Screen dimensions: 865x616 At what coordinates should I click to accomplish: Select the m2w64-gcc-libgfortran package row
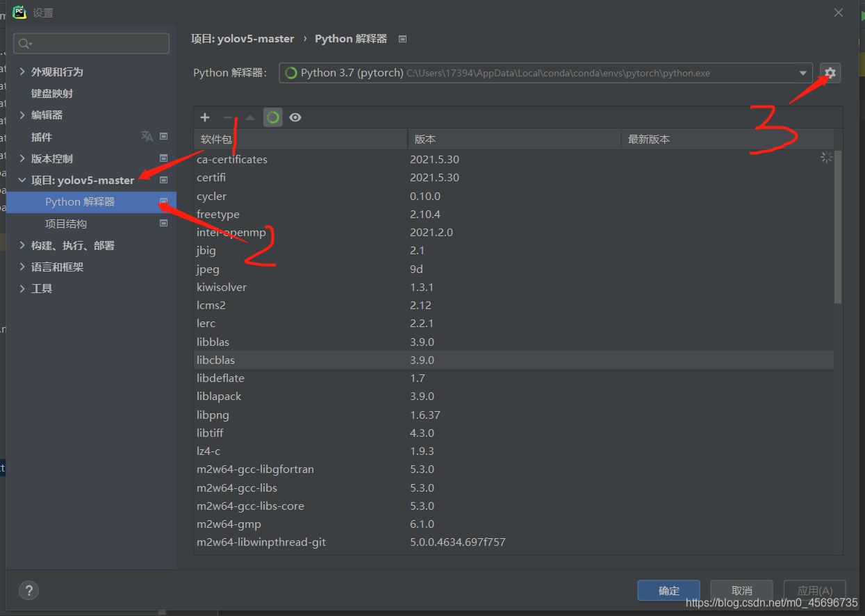[x=513, y=469]
